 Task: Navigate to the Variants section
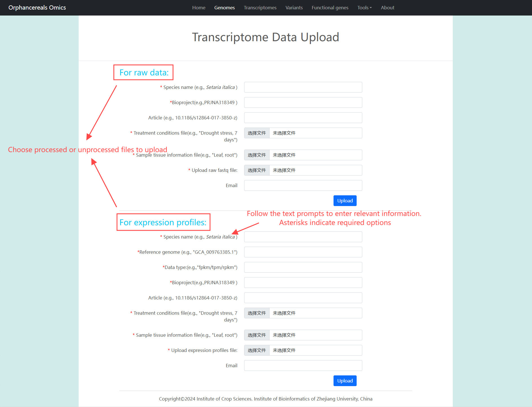pos(294,8)
